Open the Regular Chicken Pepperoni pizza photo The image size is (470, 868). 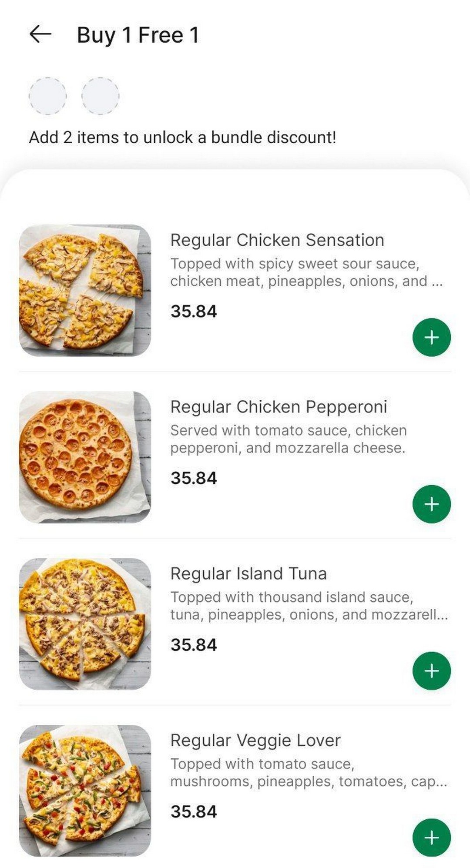pyautogui.click(x=85, y=457)
